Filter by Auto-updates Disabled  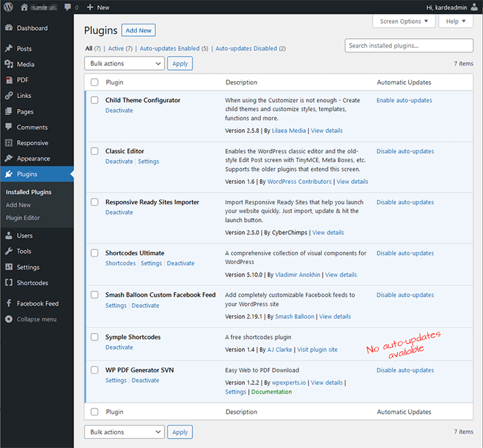point(250,48)
